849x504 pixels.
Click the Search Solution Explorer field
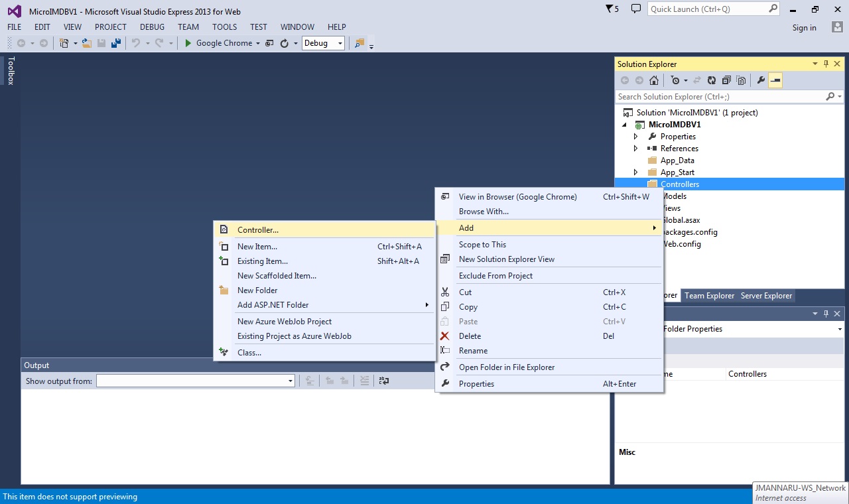click(720, 97)
